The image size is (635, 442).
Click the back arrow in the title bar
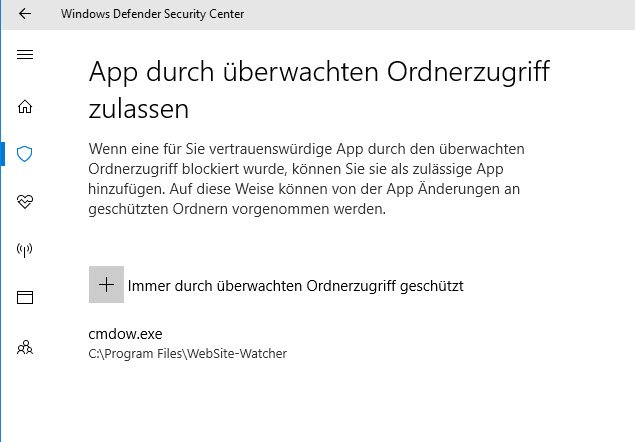24,14
